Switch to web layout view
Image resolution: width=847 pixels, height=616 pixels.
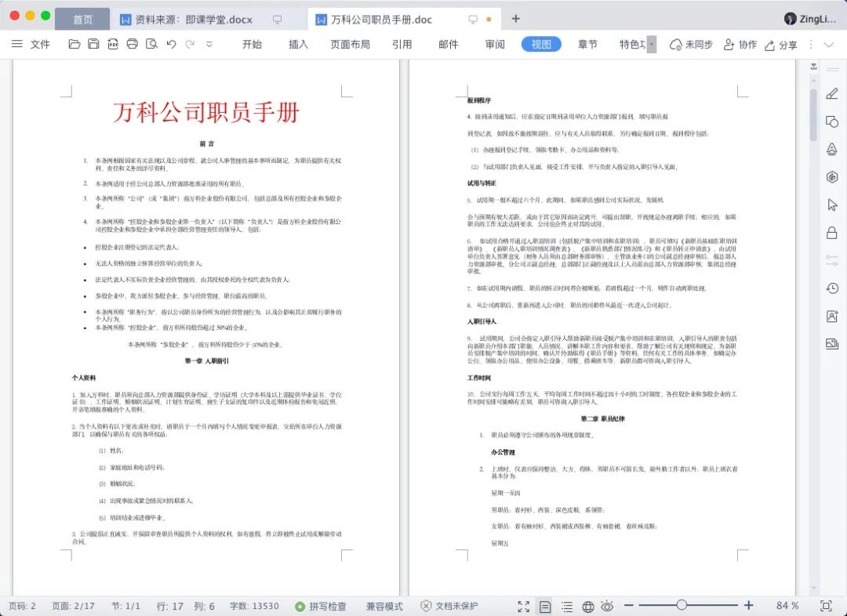(x=588, y=607)
